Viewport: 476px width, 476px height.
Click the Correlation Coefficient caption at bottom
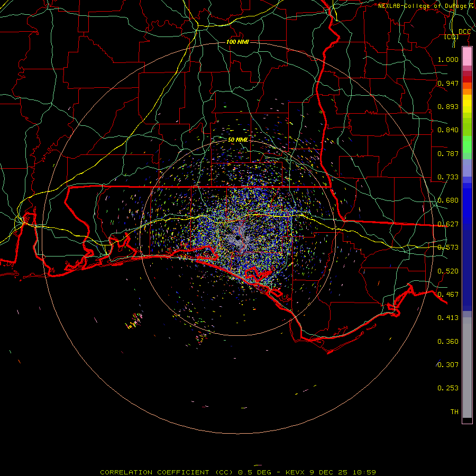(238, 472)
